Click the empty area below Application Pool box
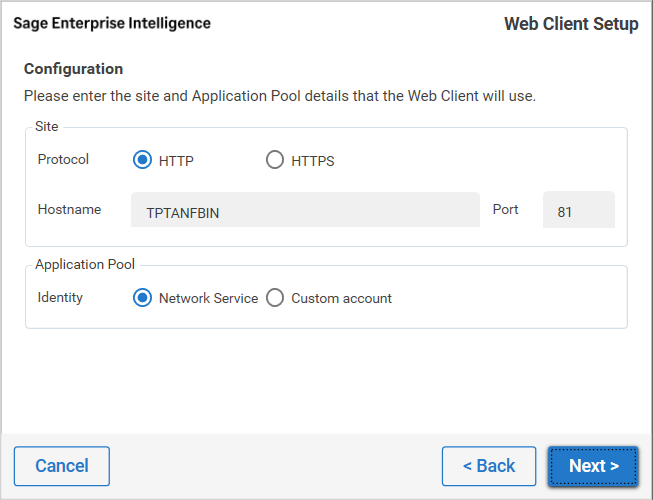 [326, 380]
